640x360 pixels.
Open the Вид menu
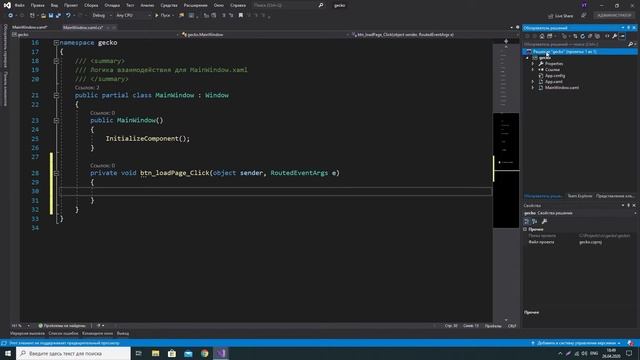[x=54, y=5]
